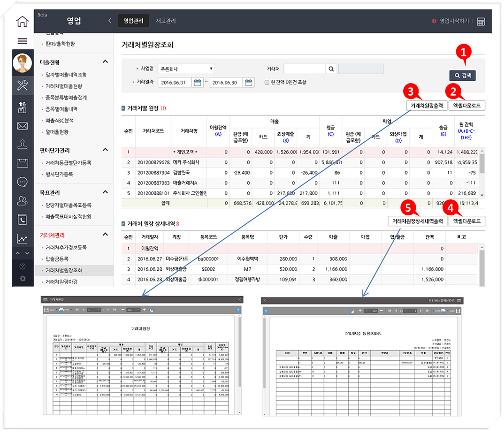Click the 거래처 code input field

point(305,69)
